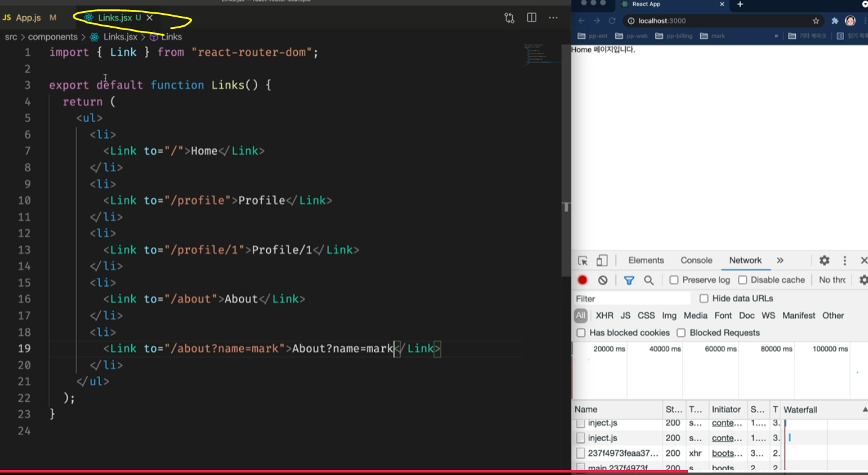
Task: Open the pp-billing bookmark folder
Action: (674, 36)
